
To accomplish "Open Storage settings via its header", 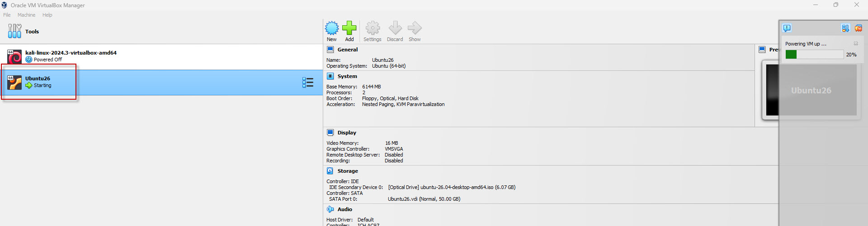I will coord(348,171).
